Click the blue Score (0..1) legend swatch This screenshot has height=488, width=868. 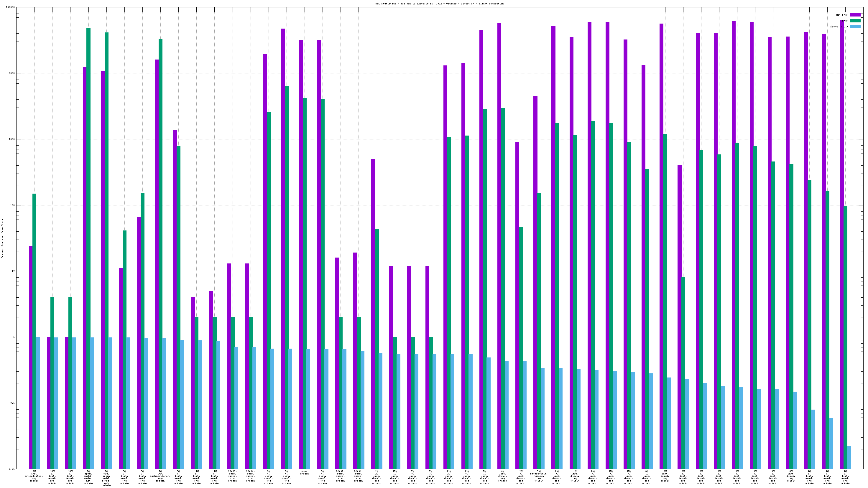(x=855, y=27)
